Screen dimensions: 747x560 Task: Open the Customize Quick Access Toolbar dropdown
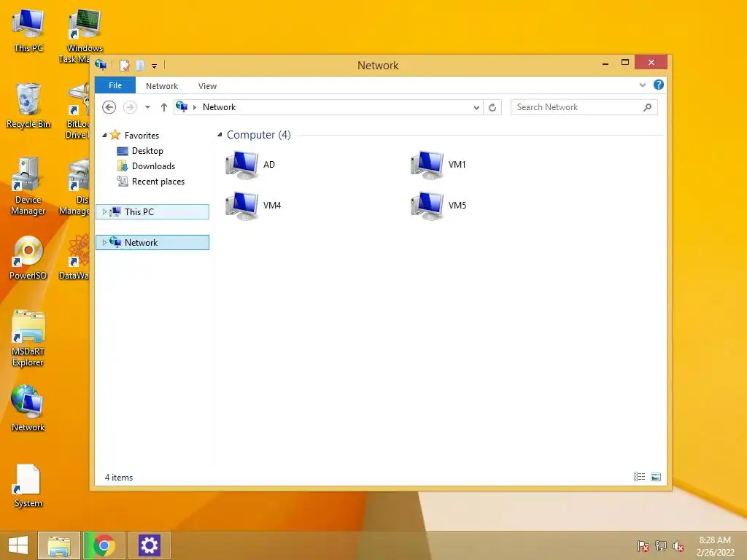pos(155,66)
